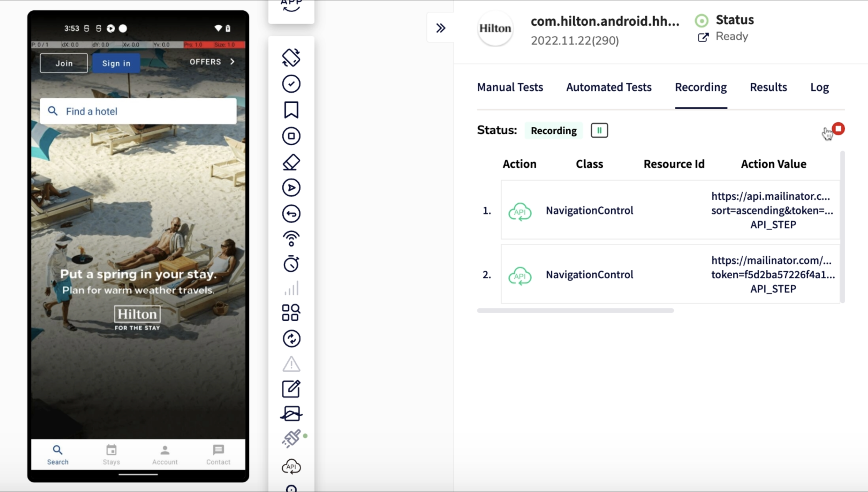
Task: Click the mailinator.com token action value
Action: [773, 274]
